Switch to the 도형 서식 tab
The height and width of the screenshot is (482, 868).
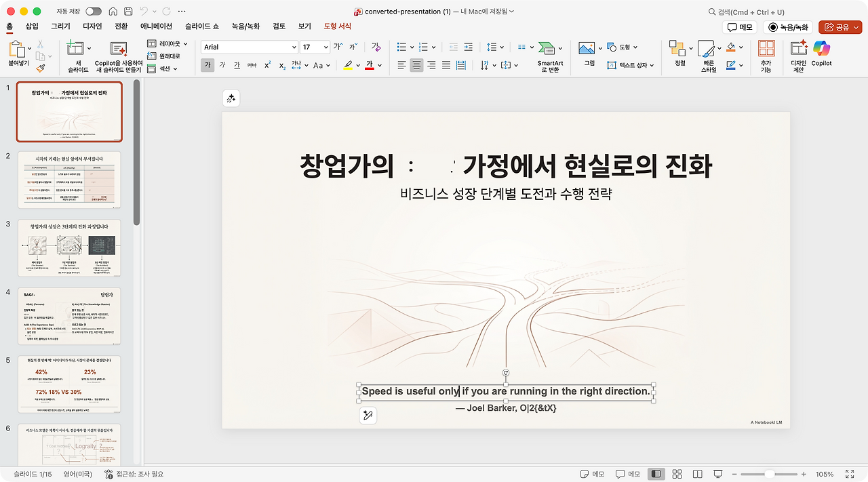click(x=338, y=26)
